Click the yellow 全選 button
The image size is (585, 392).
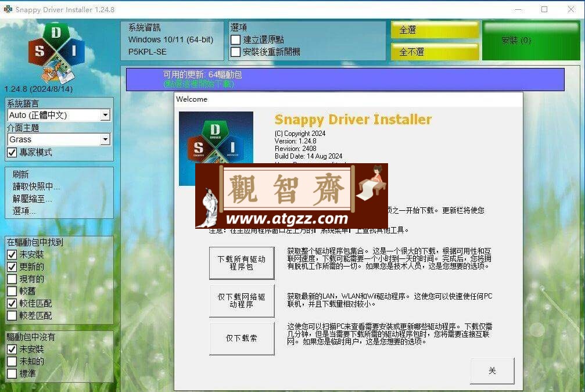pyautogui.click(x=435, y=30)
